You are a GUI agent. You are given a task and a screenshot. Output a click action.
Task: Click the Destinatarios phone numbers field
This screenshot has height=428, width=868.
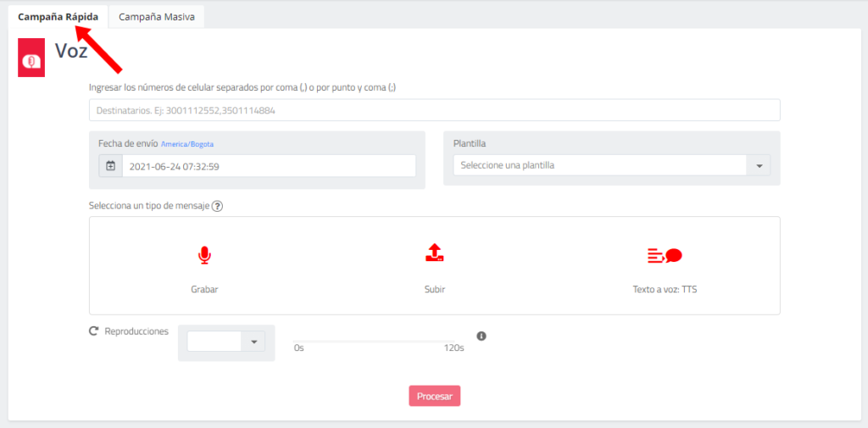point(434,110)
